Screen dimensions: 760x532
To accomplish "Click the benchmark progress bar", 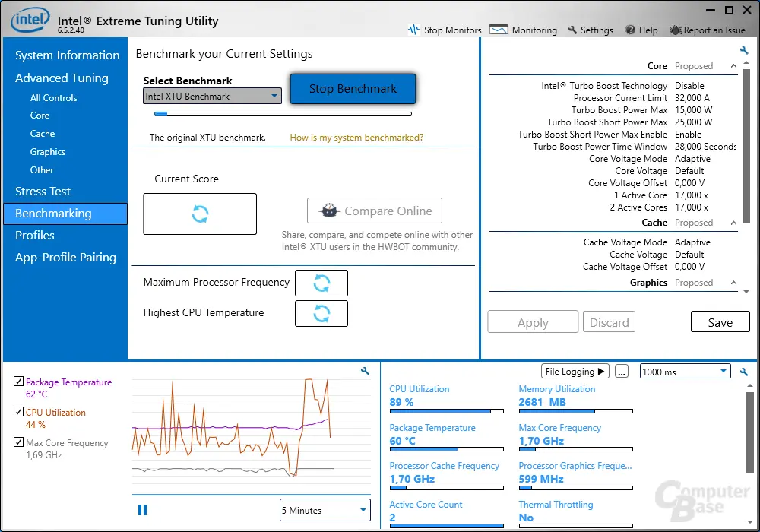I will [x=283, y=114].
